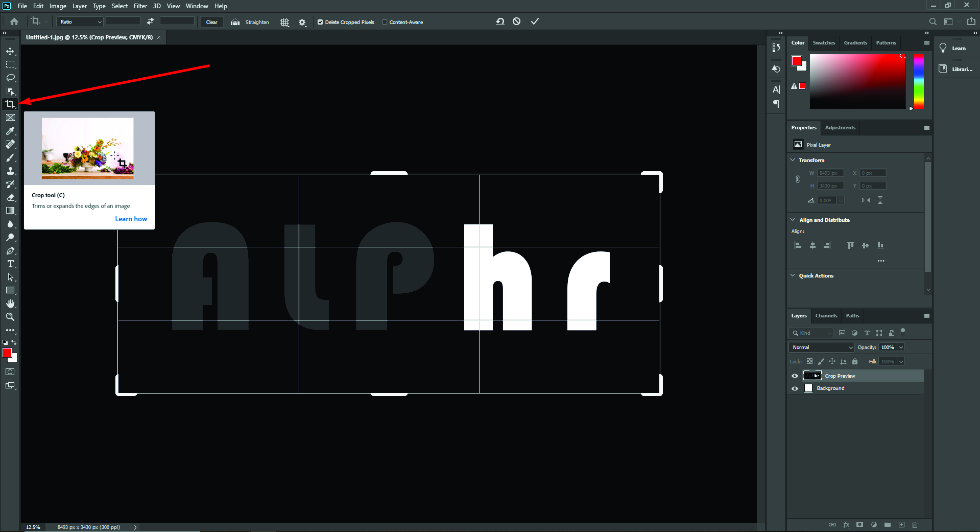Screen dimensions: 980x532
Task: Hide the Background layer
Action: pos(795,388)
